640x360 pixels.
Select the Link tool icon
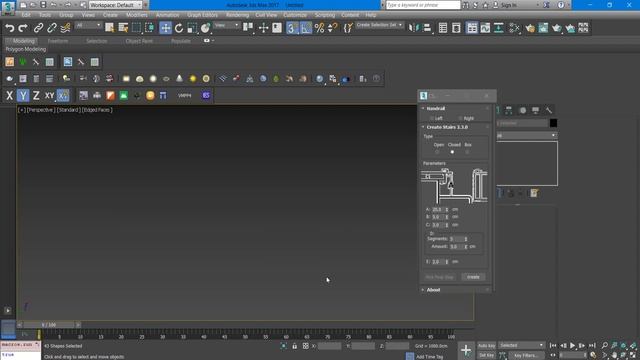coord(38,28)
